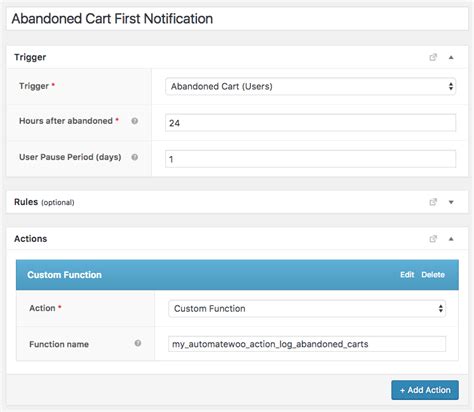Open the Abandoned Cart (Users) trigger dropdown
Image resolution: width=474 pixels, height=412 pixels.
click(310, 86)
